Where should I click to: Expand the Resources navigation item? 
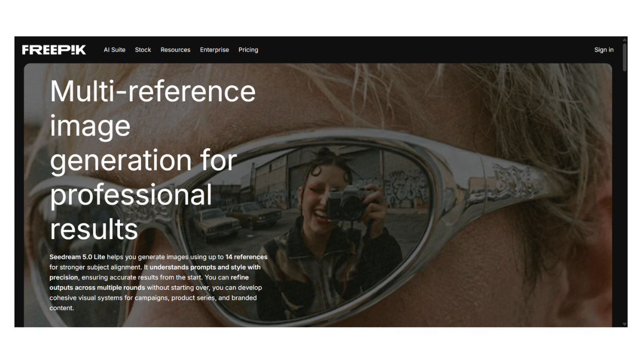(175, 50)
